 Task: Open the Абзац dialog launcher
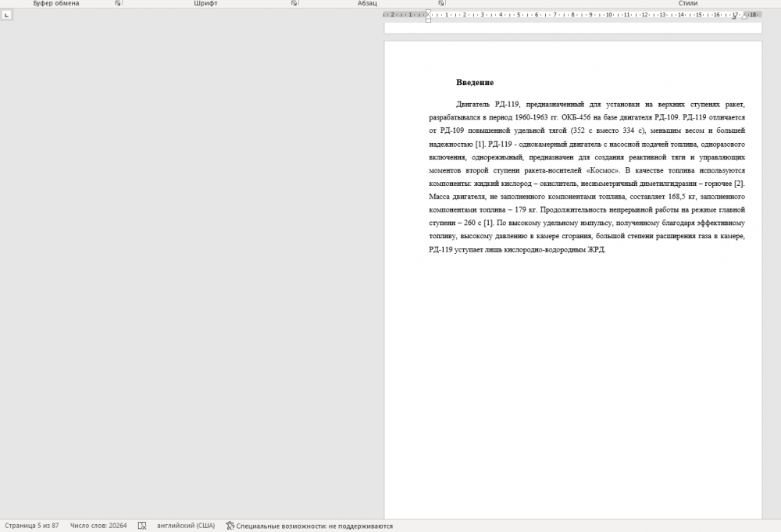(x=440, y=3)
